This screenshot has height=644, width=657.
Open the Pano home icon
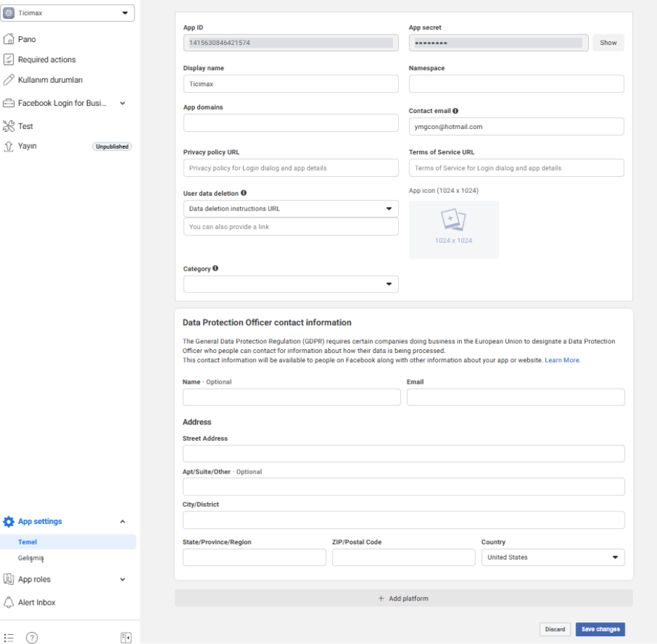pyautogui.click(x=8, y=39)
